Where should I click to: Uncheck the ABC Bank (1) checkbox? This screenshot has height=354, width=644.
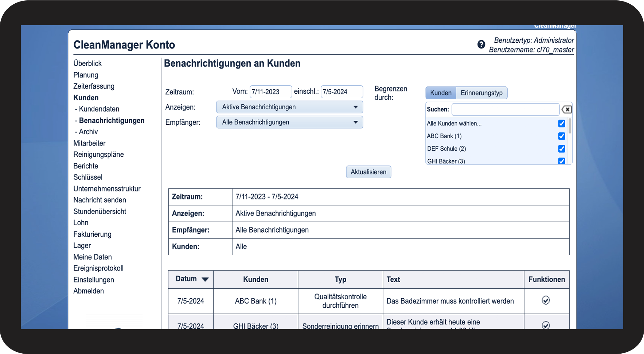pyautogui.click(x=561, y=136)
